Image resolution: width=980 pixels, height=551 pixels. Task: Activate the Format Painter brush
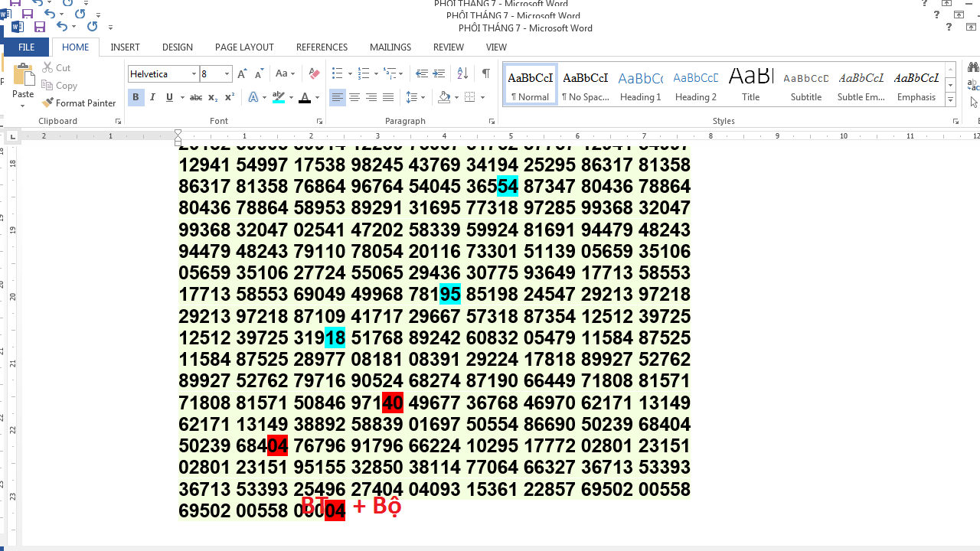(x=47, y=103)
